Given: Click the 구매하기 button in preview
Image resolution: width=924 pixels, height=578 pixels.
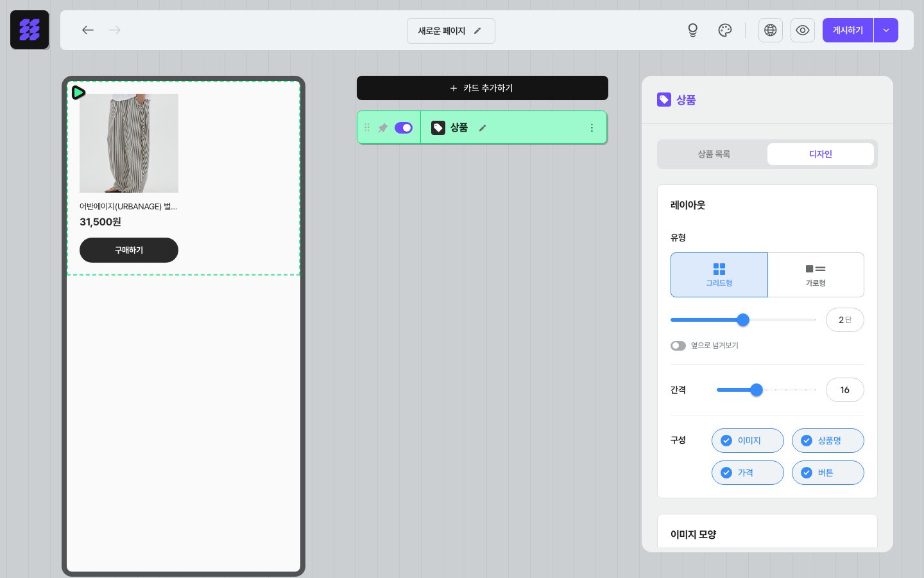Looking at the screenshot, I should click(x=129, y=250).
